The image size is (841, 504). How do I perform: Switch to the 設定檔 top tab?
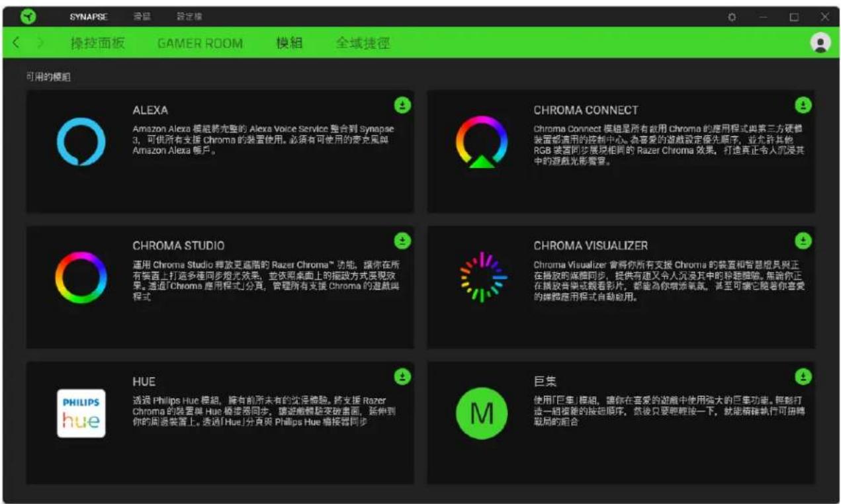(189, 17)
